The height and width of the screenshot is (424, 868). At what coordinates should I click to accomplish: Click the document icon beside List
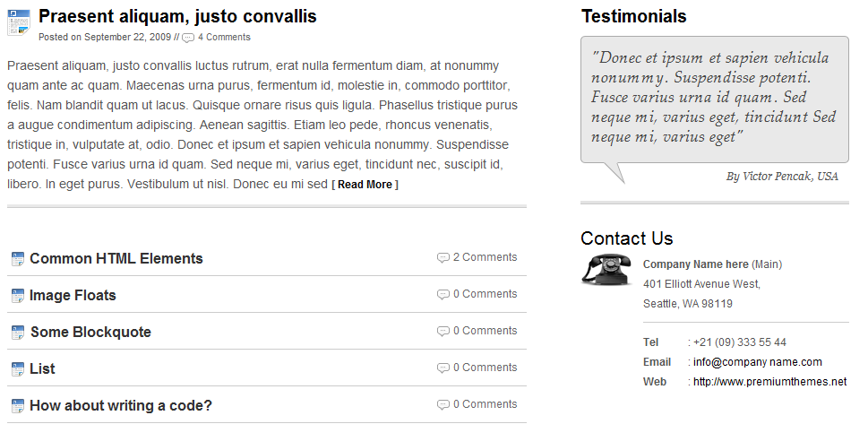pyautogui.click(x=18, y=369)
